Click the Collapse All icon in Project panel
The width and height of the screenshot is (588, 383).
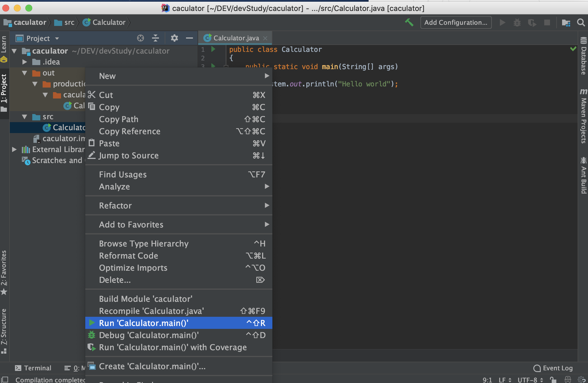(x=155, y=38)
